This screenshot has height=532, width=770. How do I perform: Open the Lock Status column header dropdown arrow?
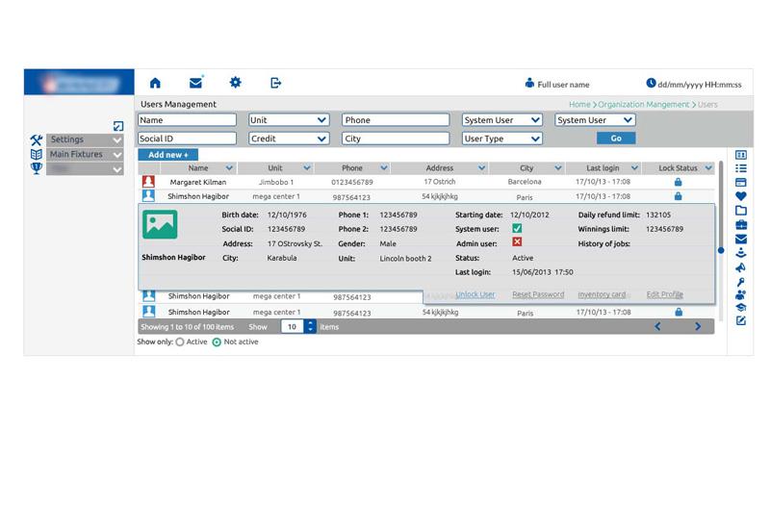pyautogui.click(x=708, y=167)
